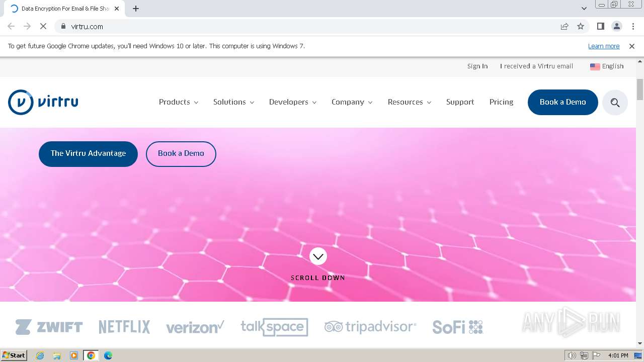Expand the Products menu
The width and height of the screenshot is (644, 362).
click(179, 102)
